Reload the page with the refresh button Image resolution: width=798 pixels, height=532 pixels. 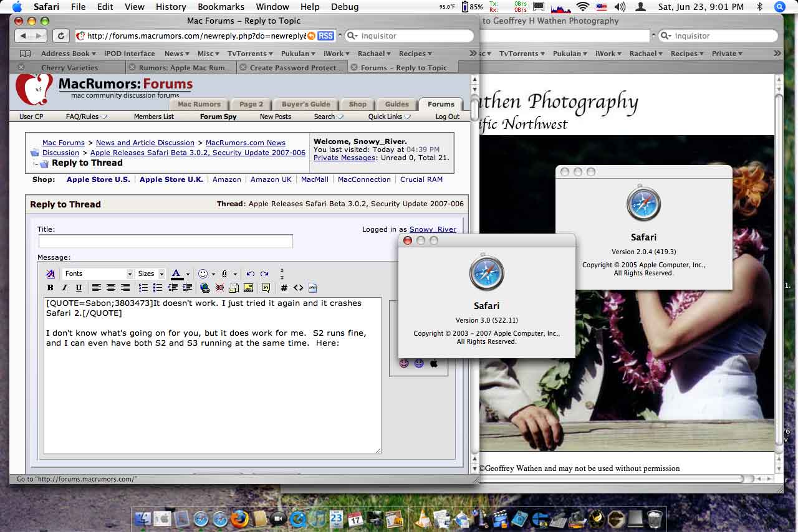point(60,36)
